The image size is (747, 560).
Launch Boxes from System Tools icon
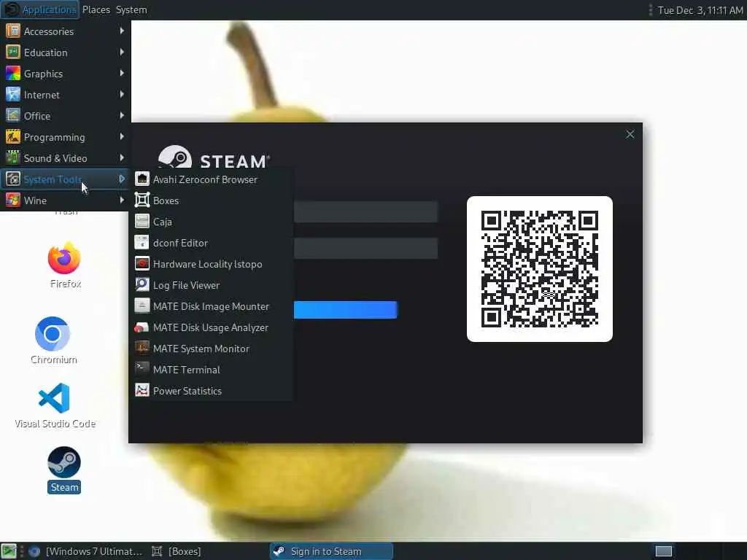coord(142,200)
